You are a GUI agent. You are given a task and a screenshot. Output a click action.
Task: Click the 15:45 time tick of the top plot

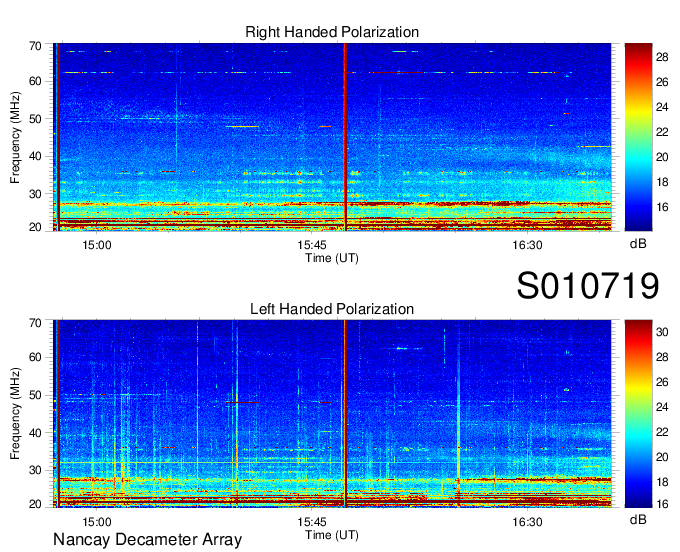point(312,245)
